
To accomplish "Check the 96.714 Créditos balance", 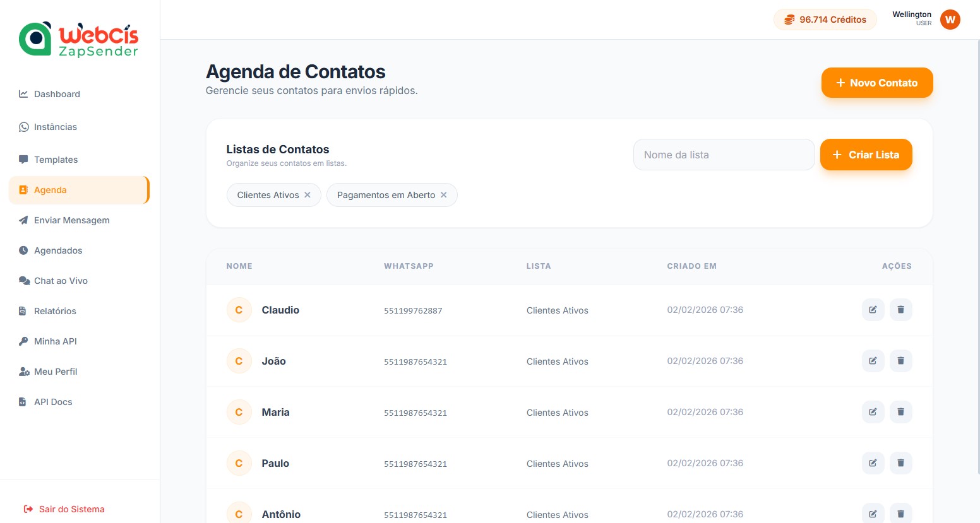I will tap(825, 20).
